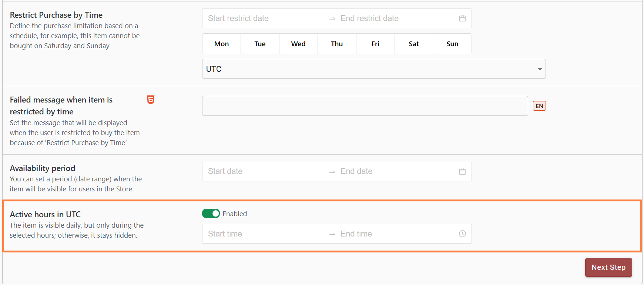
Task: Click the EN language badge
Action: [539, 106]
